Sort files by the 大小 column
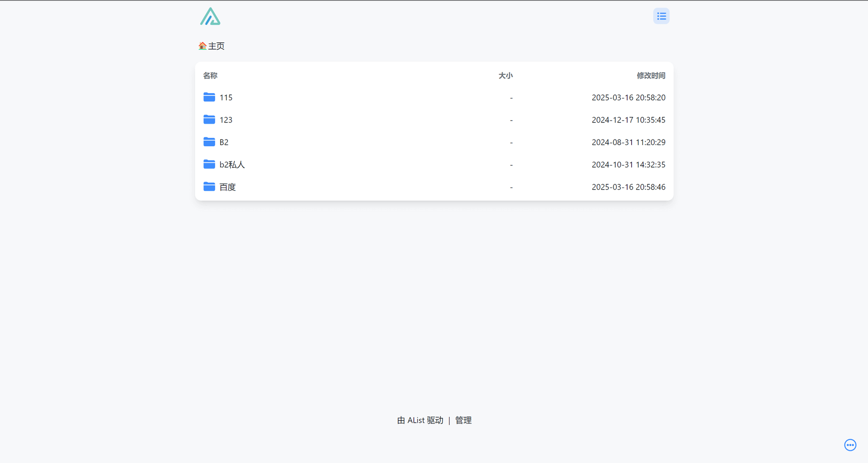 (x=505, y=75)
